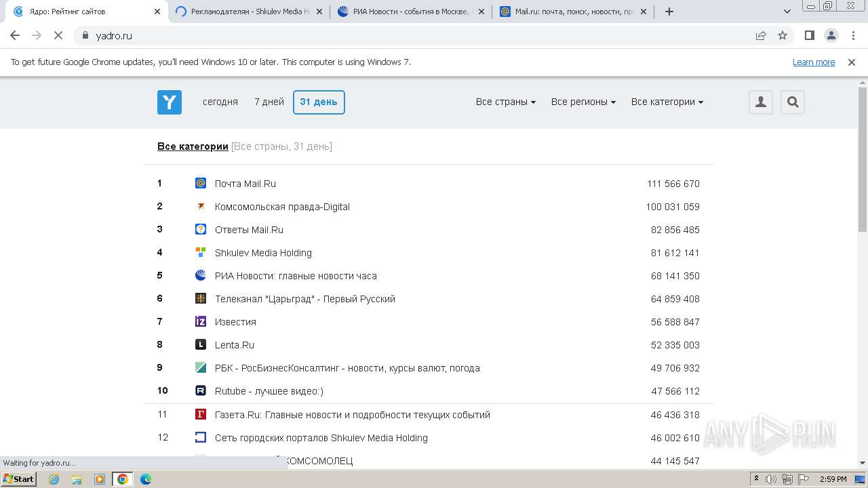The image size is (868, 488).
Task: Click the page vertical scrollbar thumb
Action: [x=863, y=161]
